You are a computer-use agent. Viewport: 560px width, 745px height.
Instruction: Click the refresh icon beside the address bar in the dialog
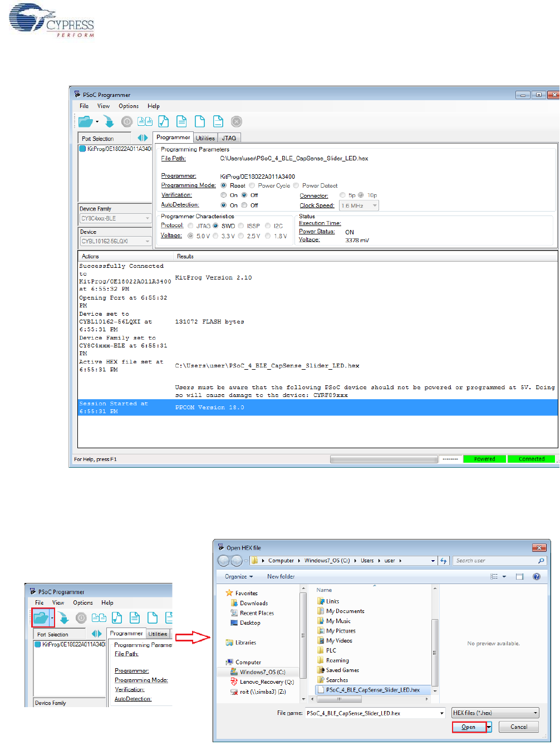click(x=444, y=561)
